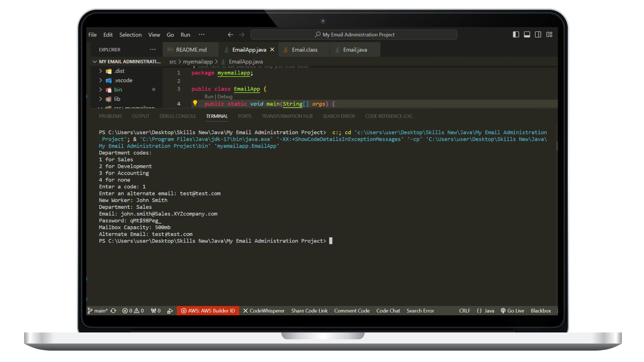The height and width of the screenshot is (362, 644).
Task: Collapse the MY EMAIL ADMINISTRATI... project section
Action: [95, 62]
